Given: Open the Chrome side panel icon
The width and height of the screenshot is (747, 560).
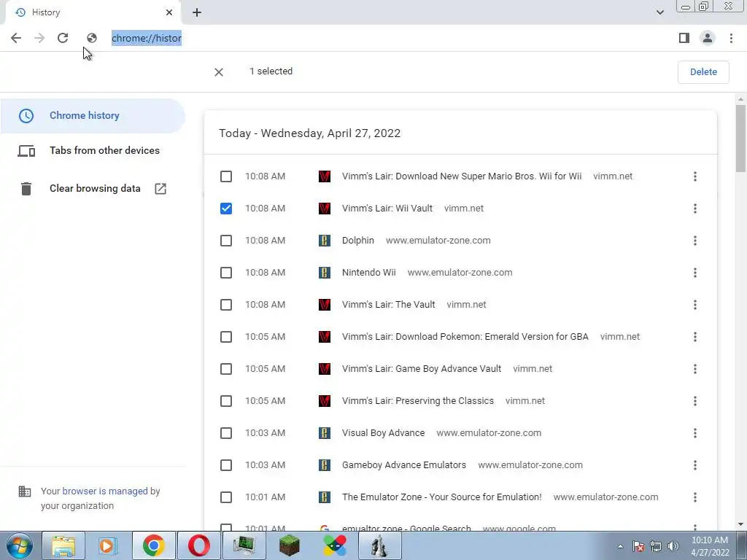Looking at the screenshot, I should 684,38.
